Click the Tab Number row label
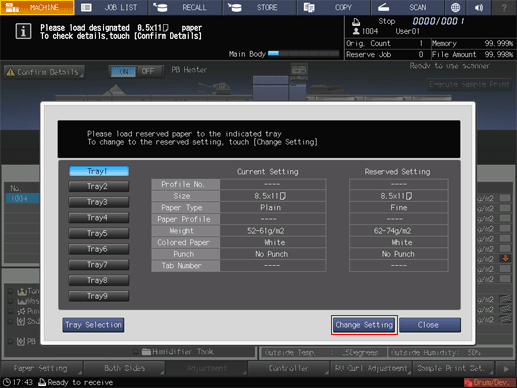 pos(185,266)
